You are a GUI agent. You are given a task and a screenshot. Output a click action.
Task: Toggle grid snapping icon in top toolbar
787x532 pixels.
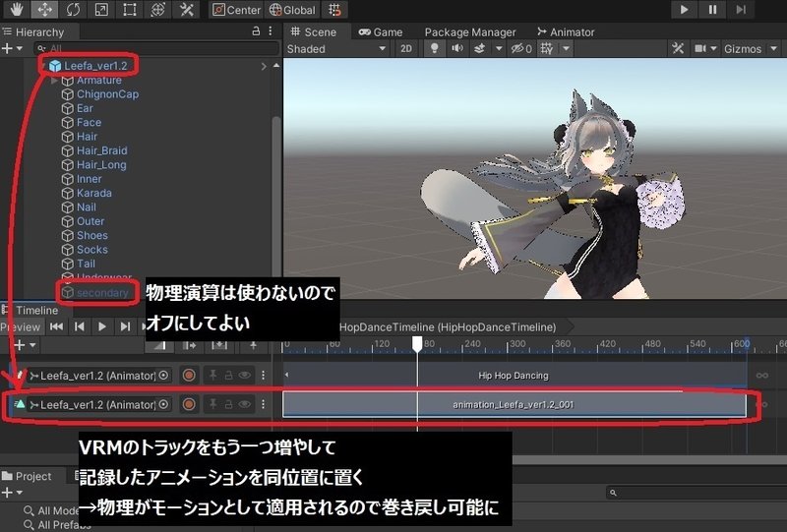pyautogui.click(x=334, y=10)
